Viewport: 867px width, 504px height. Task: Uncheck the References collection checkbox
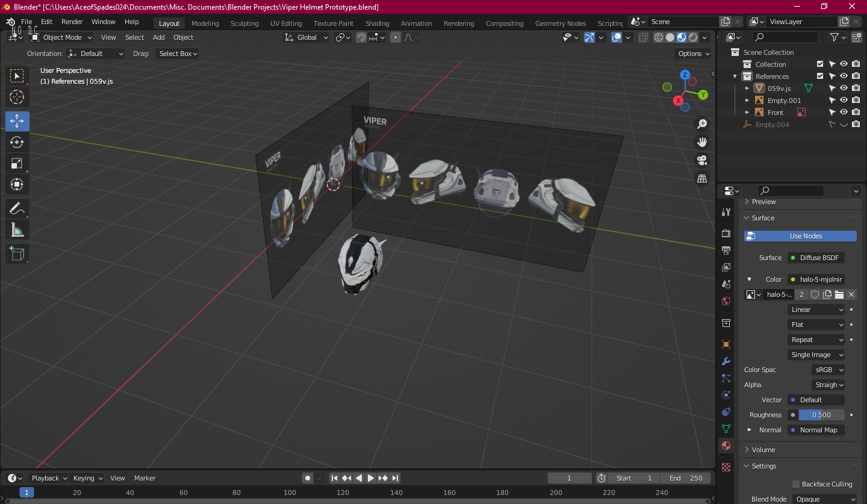[x=820, y=76]
